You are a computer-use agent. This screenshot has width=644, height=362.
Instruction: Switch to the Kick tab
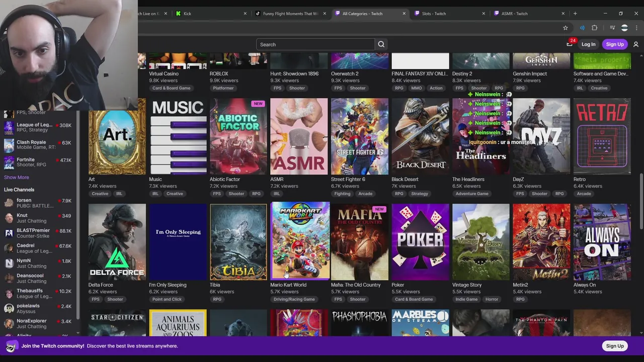coord(211,14)
